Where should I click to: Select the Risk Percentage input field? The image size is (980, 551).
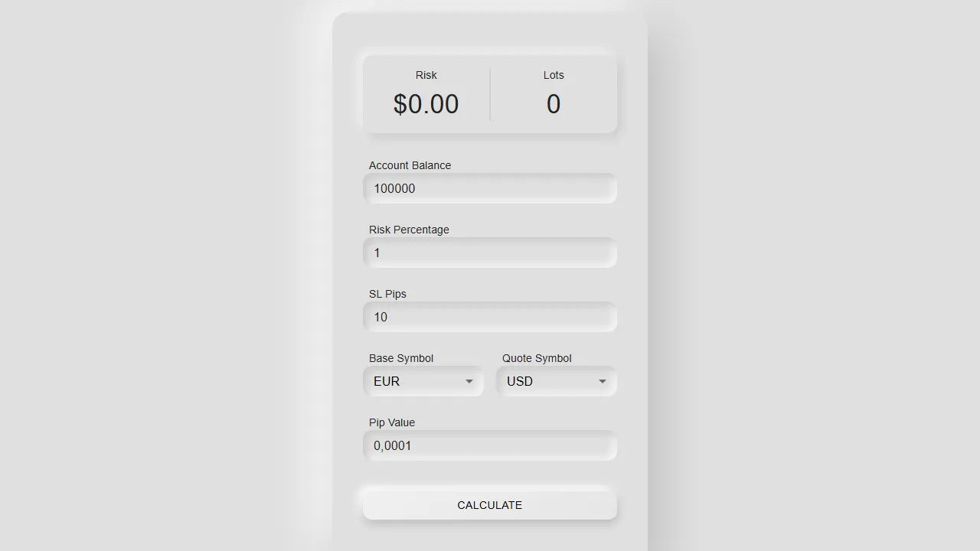coord(490,253)
